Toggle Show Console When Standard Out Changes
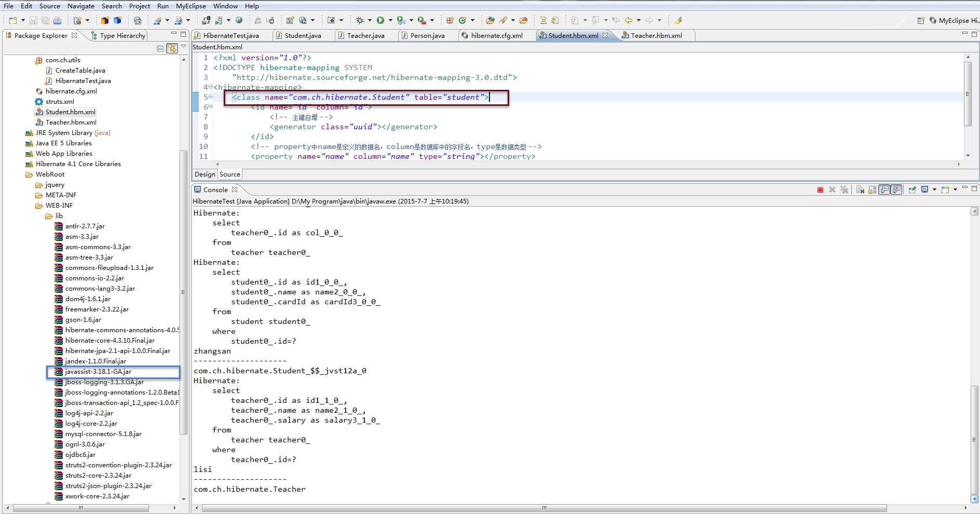The height and width of the screenshot is (514, 980). [x=884, y=190]
